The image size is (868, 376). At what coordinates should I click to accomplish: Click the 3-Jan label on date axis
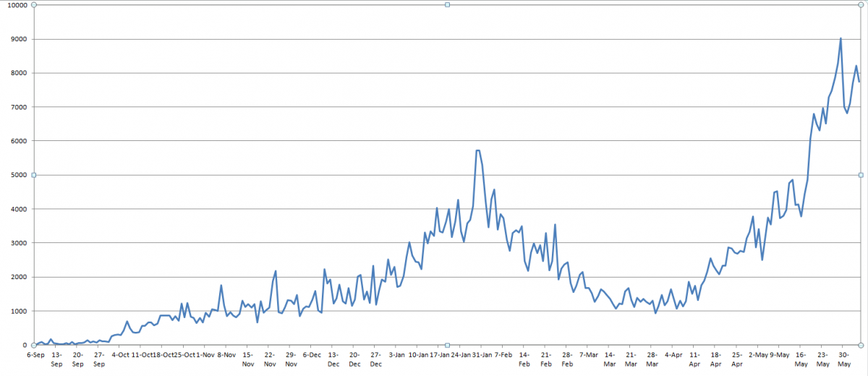click(x=397, y=355)
